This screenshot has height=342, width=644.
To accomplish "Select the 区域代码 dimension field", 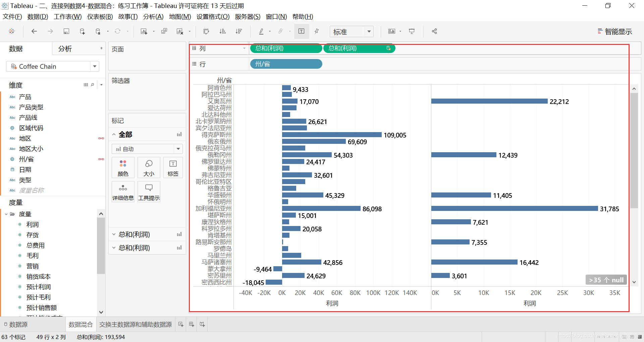I will [x=31, y=128].
